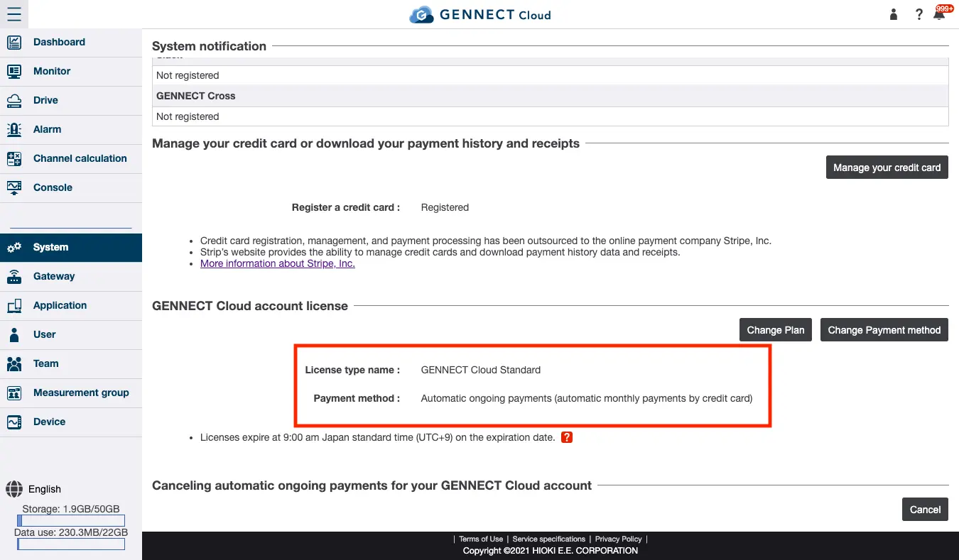
Task: Open Privacy Policy footer link
Action: [x=619, y=539]
